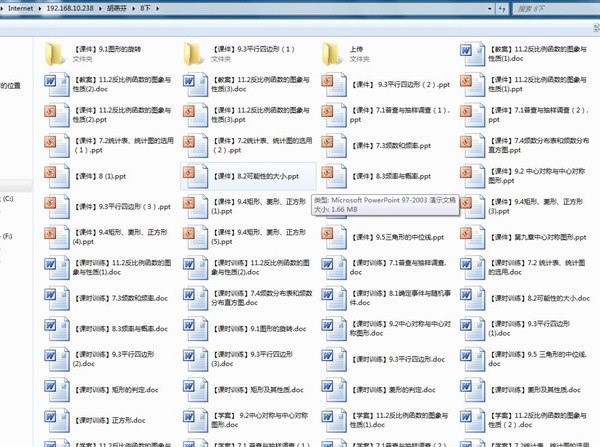Select Word icon of 【教案】11.2反比例函数的图象与性质(2).doc
600x447 pixels.
point(57,85)
